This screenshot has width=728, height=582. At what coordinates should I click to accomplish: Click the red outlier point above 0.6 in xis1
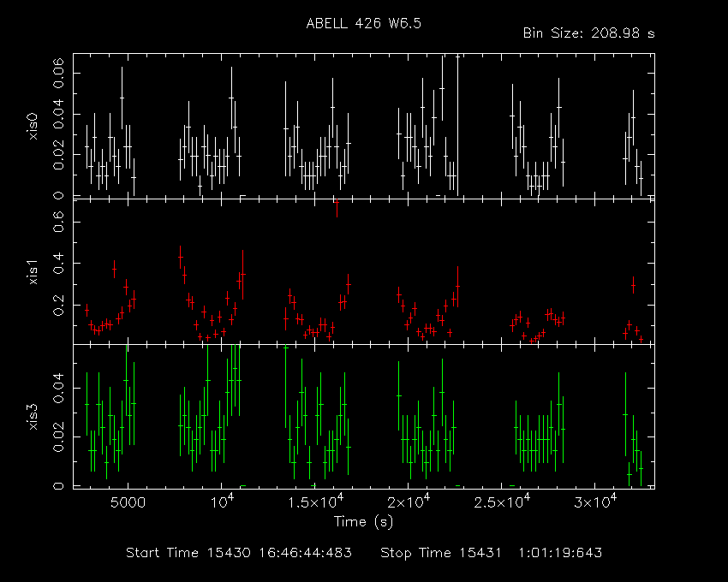[337, 204]
